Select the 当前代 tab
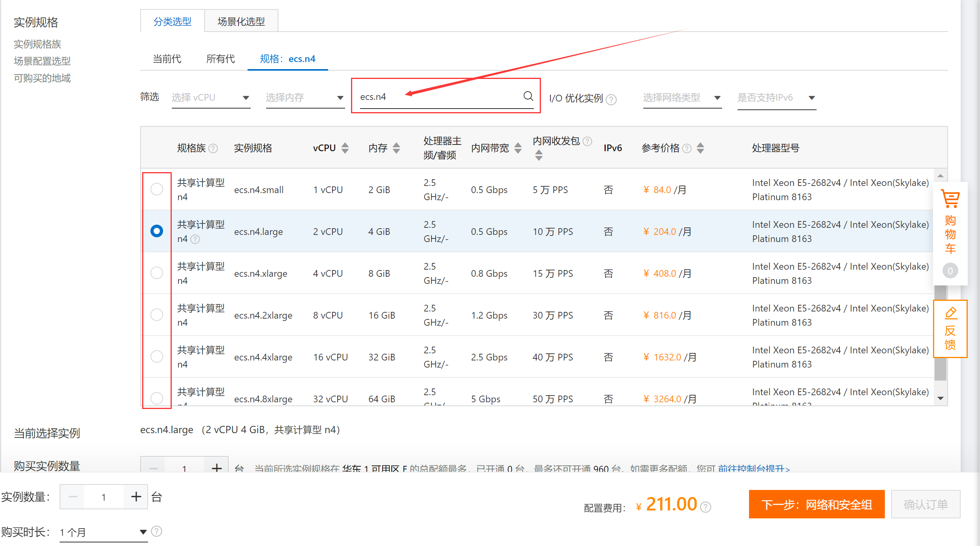The image size is (980, 546). pos(167,59)
